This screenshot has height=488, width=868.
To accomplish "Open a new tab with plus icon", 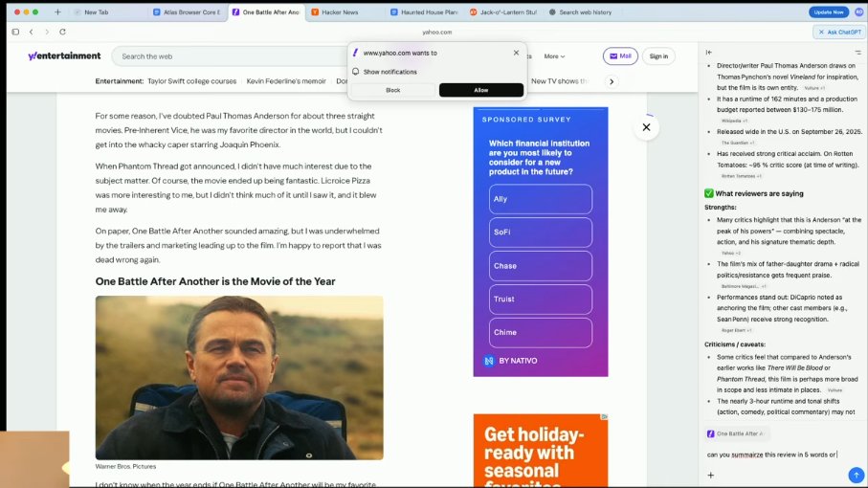I will click(57, 11).
